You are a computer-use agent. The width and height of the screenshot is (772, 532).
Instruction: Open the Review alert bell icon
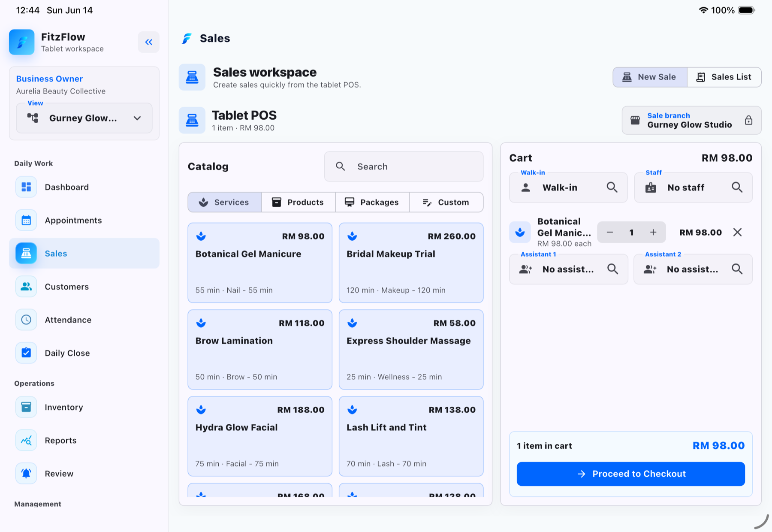click(26, 474)
